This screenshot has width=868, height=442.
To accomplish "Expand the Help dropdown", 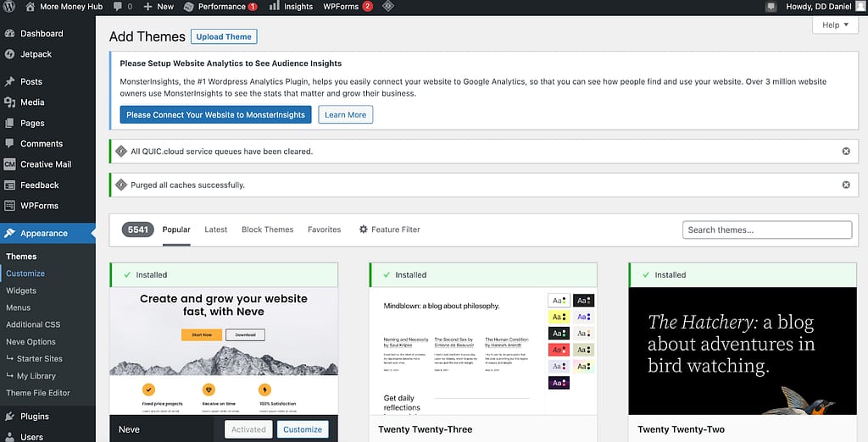I will point(835,25).
